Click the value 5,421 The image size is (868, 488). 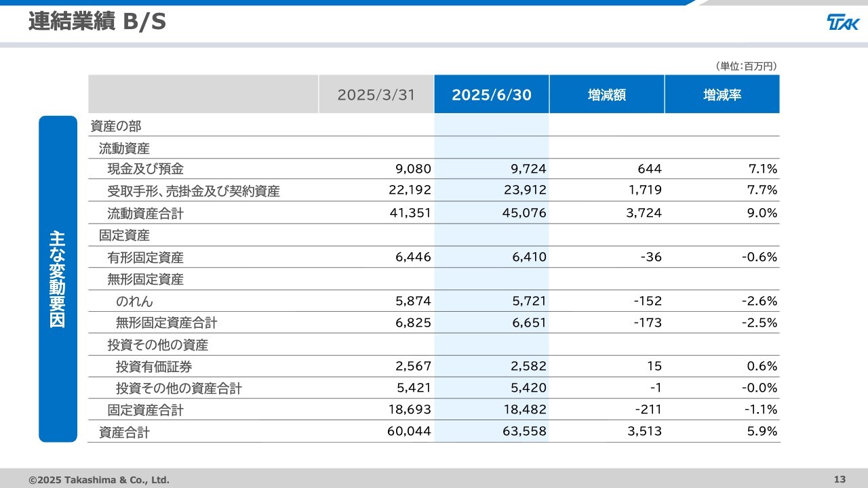tap(414, 389)
